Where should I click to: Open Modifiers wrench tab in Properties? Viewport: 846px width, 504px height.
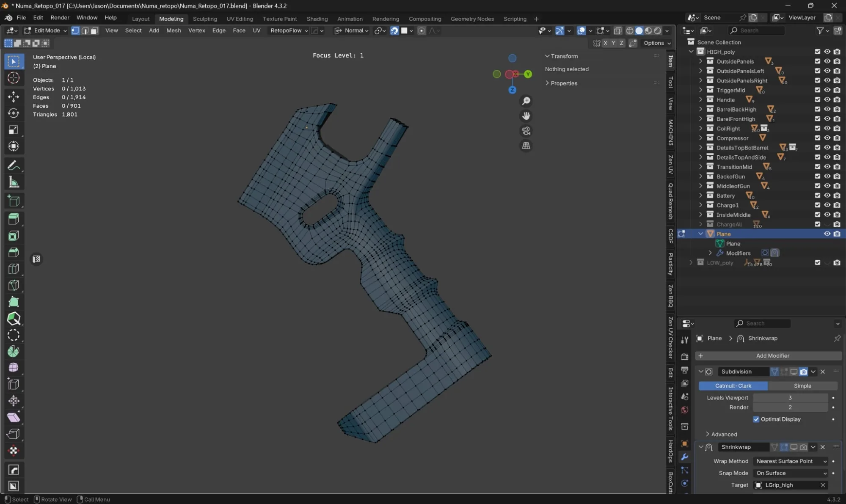(684, 457)
